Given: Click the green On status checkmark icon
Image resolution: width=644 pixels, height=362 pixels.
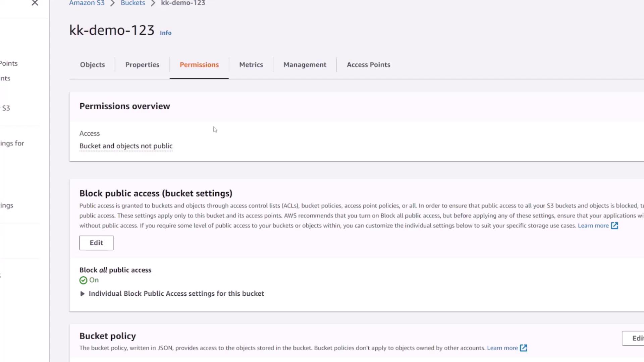Looking at the screenshot, I should [x=83, y=280].
